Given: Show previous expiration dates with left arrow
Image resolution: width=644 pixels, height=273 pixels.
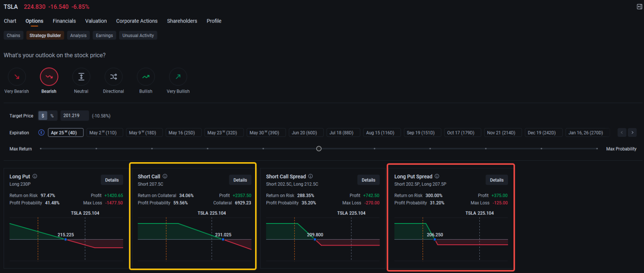Looking at the screenshot, I should 622,132.
